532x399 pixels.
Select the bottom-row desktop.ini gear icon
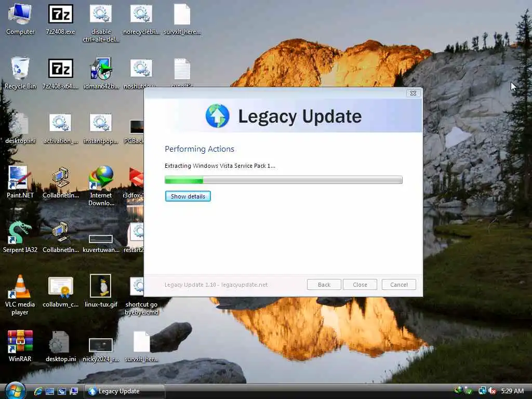60,346
